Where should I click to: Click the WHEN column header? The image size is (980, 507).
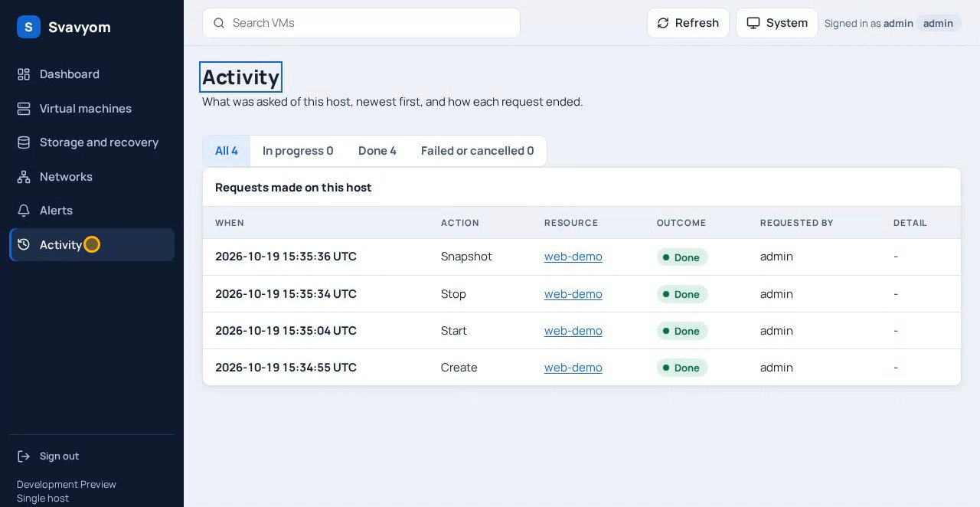pyautogui.click(x=230, y=223)
